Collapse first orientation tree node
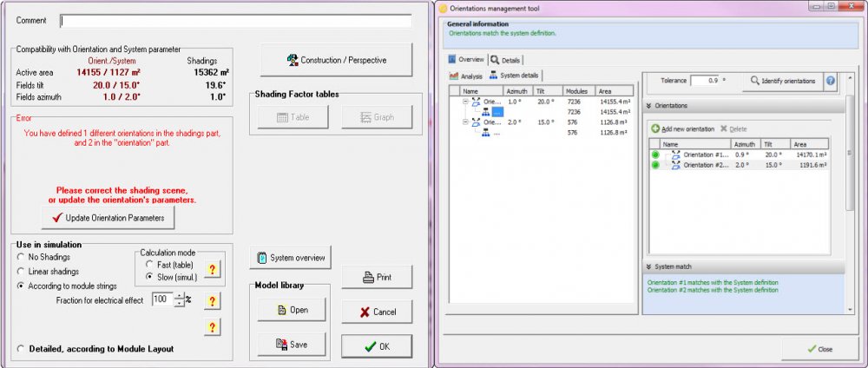Screen dimensions: 868x368 (466, 102)
